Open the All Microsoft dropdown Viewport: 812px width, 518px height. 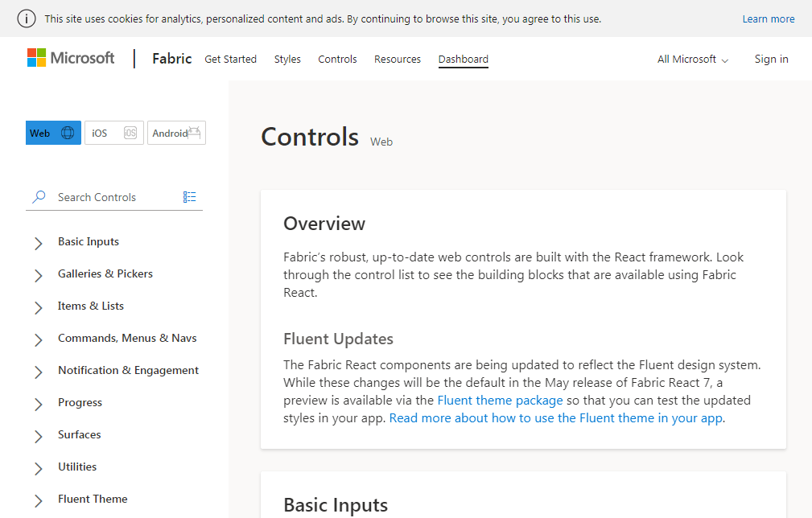click(693, 60)
